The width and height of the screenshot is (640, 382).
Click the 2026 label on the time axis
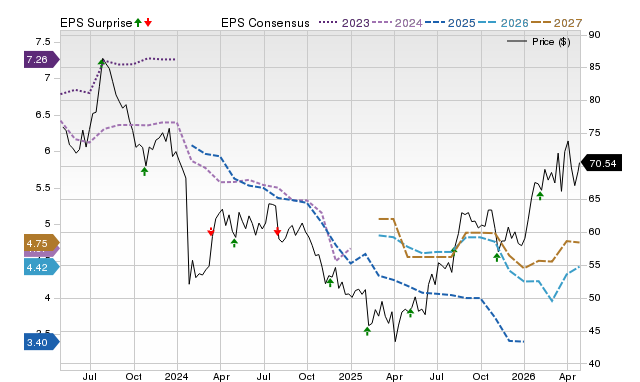(x=524, y=376)
